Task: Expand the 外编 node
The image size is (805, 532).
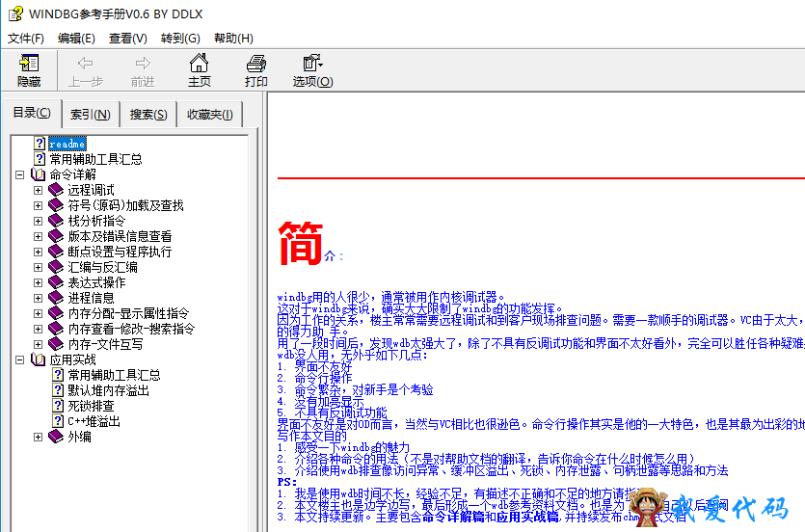Action: click(x=38, y=438)
